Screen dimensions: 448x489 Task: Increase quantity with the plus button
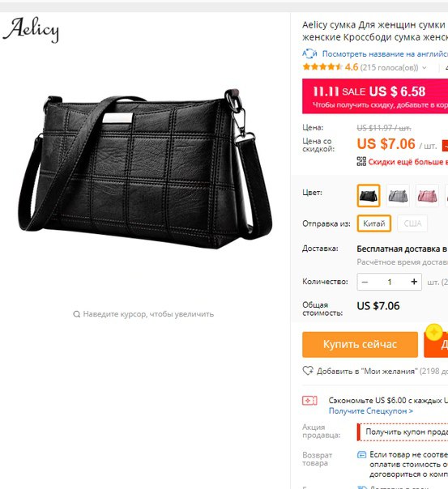(x=414, y=282)
